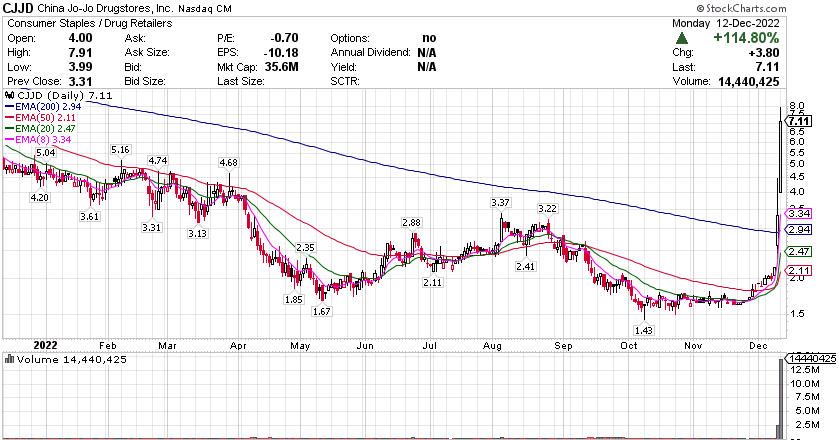Click the 3.34 EMA(8) axis tag

click(x=799, y=213)
